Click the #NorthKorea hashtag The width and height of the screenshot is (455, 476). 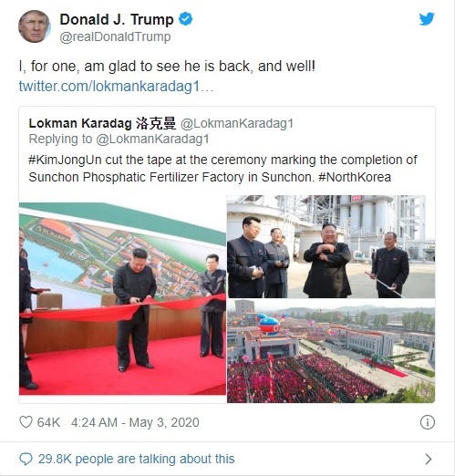[x=355, y=177]
